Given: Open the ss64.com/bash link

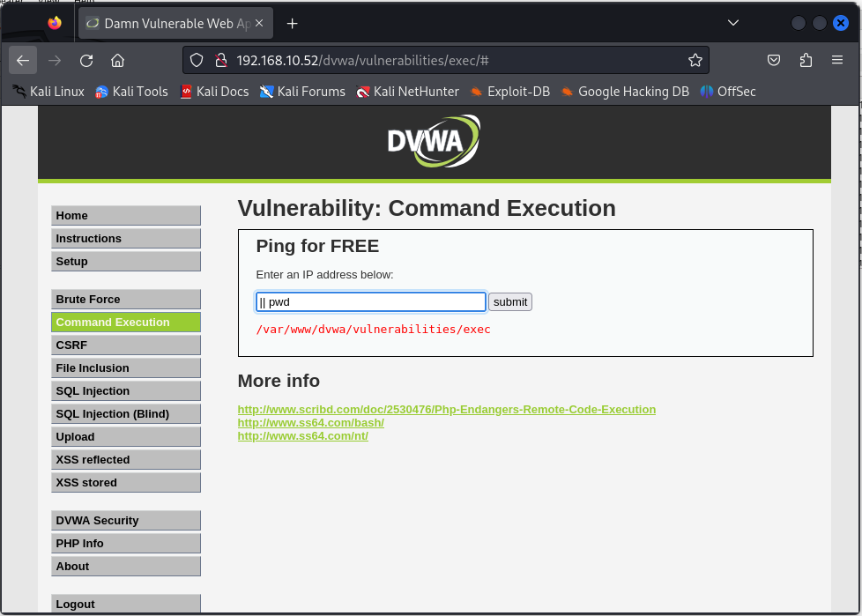Looking at the screenshot, I should 310,423.
